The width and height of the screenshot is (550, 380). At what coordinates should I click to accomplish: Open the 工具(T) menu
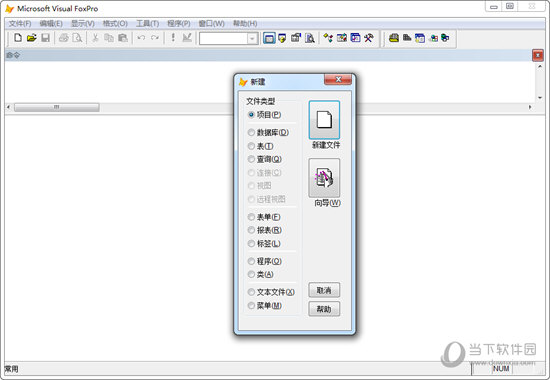(148, 24)
